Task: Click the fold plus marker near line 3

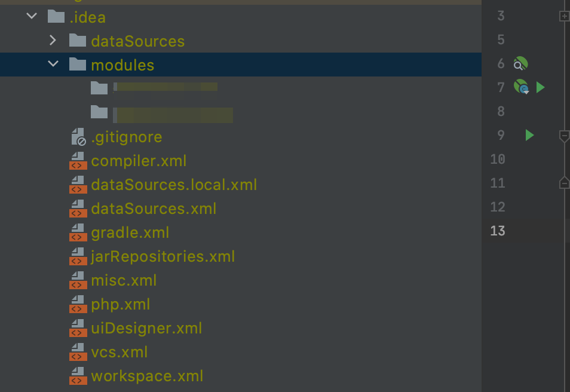Action: pos(563,16)
